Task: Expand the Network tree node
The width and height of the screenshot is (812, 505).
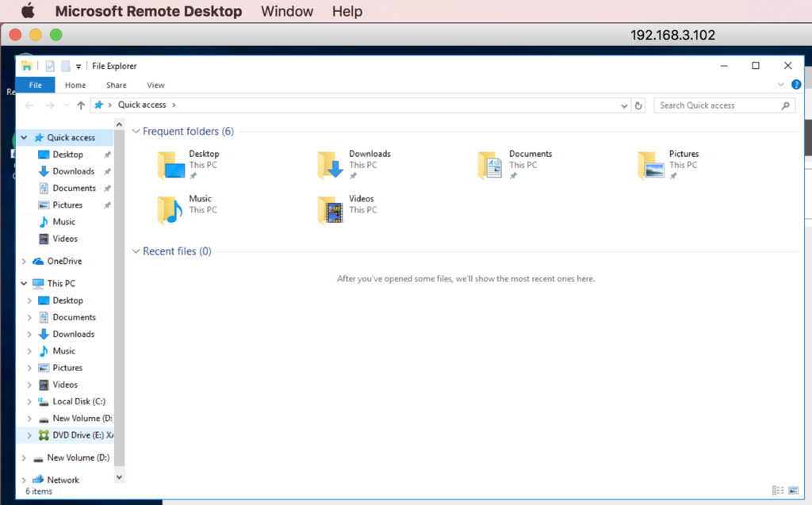Action: coord(24,480)
